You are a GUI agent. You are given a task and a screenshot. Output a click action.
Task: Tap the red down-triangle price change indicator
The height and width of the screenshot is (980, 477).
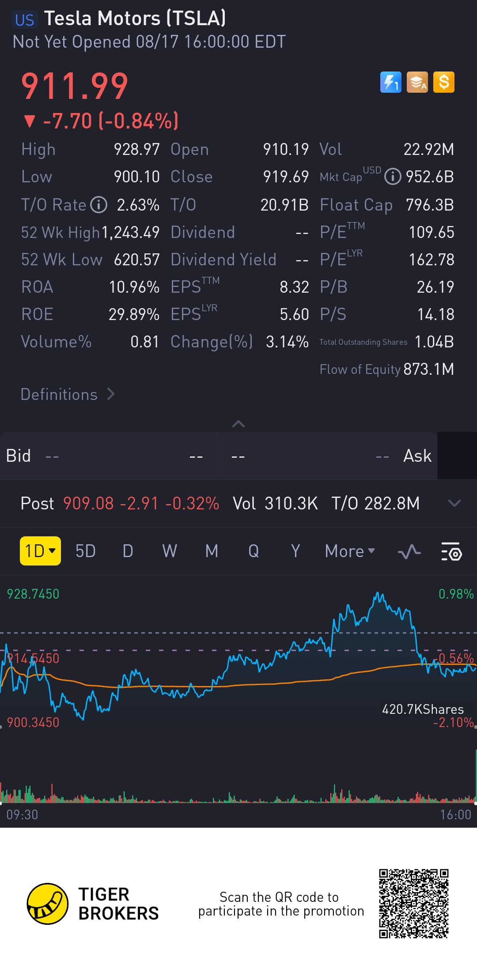click(x=30, y=121)
